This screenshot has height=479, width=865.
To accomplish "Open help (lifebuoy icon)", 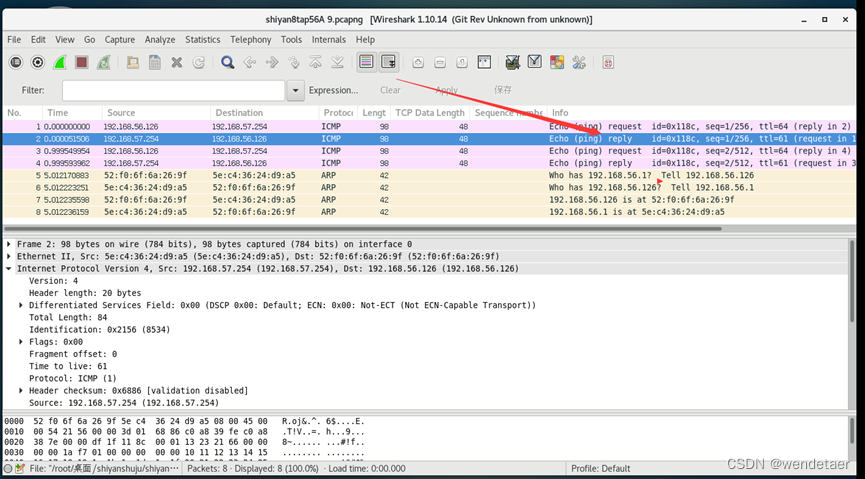I will [x=608, y=62].
